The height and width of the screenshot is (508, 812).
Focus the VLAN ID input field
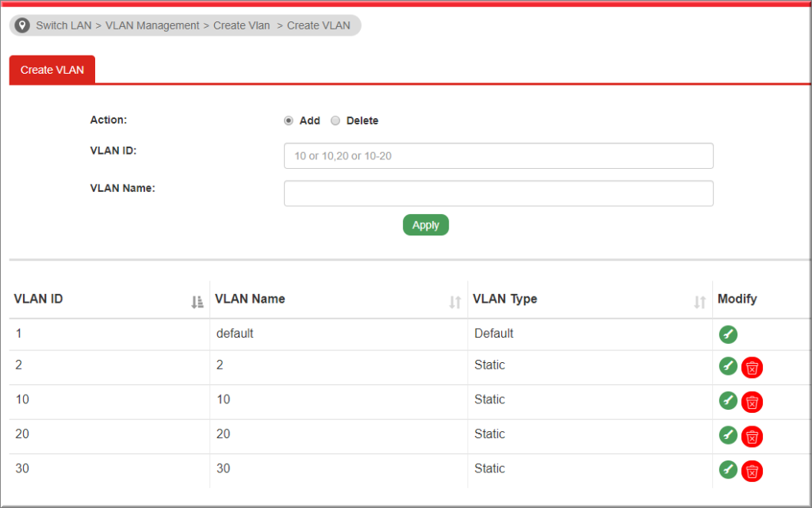(x=498, y=156)
